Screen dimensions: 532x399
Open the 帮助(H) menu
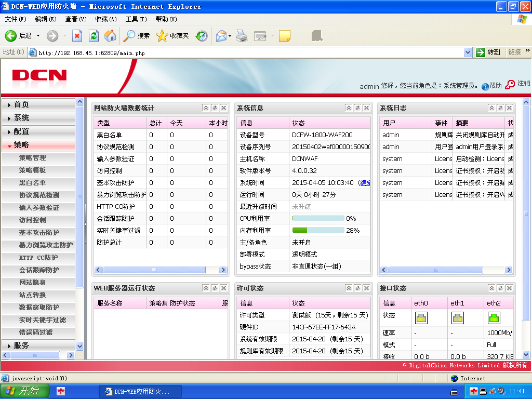166,19
